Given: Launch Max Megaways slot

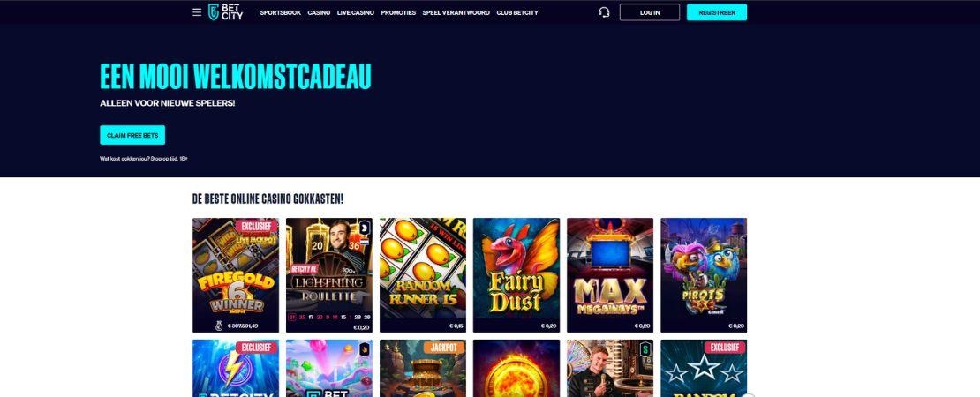Looking at the screenshot, I should [610, 275].
